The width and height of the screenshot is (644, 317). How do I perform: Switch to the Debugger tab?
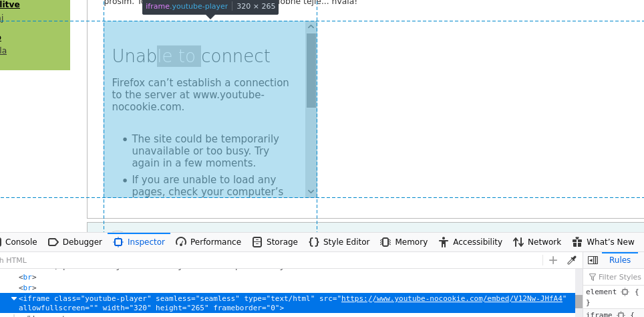coord(75,242)
